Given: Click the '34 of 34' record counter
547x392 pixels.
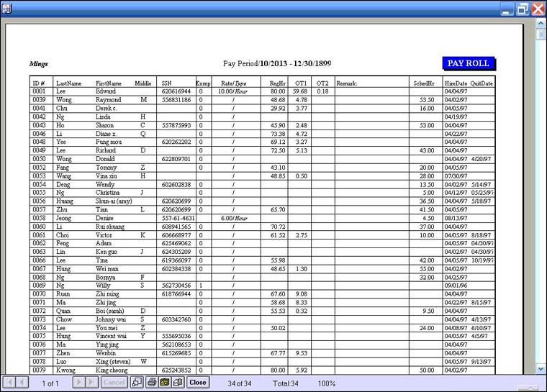Looking at the screenshot, I should pos(240,383).
